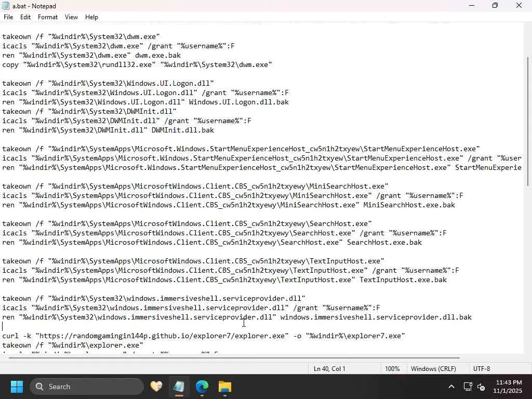Launch Microsoft Edge from taskbar
Image resolution: width=532 pixels, height=399 pixels.
pos(202,387)
